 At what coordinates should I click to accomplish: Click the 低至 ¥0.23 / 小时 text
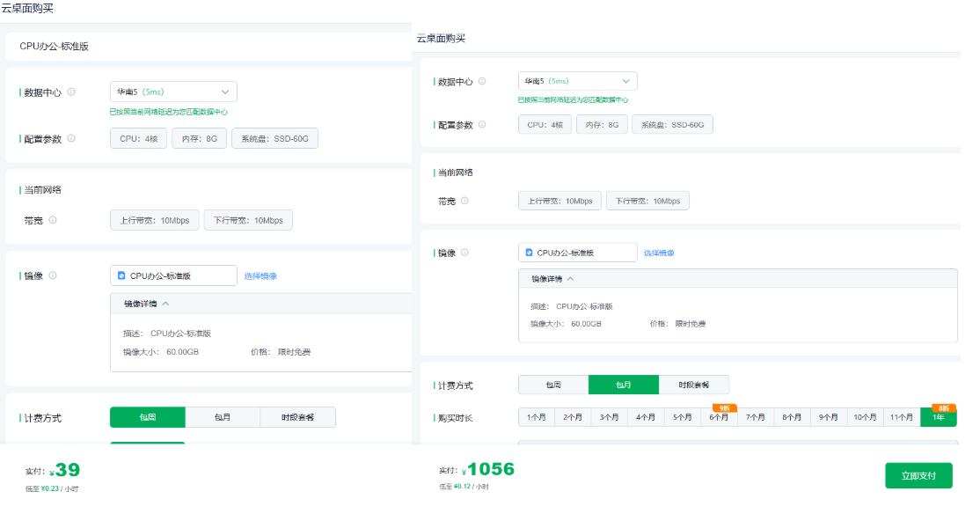(52, 489)
